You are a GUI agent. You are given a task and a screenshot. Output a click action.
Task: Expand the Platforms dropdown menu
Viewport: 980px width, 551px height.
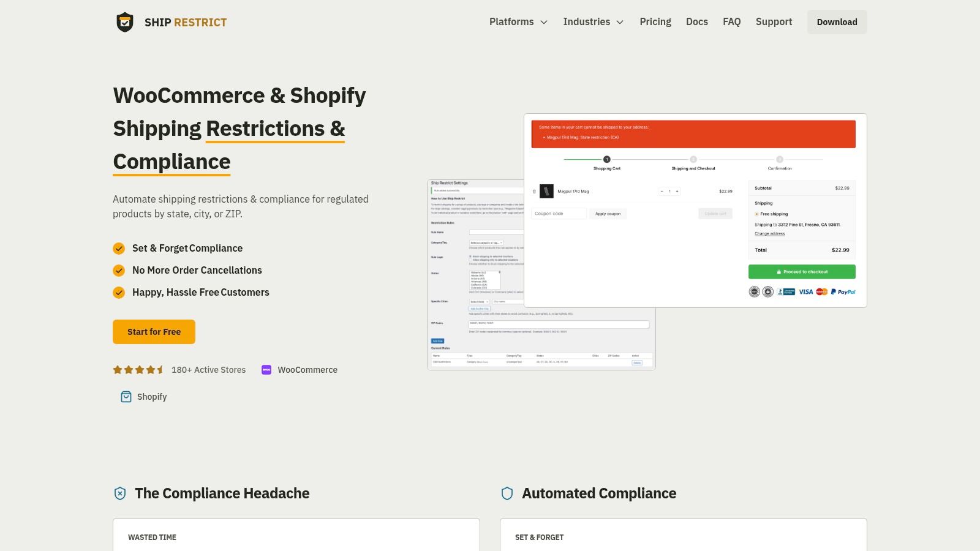[x=518, y=22]
